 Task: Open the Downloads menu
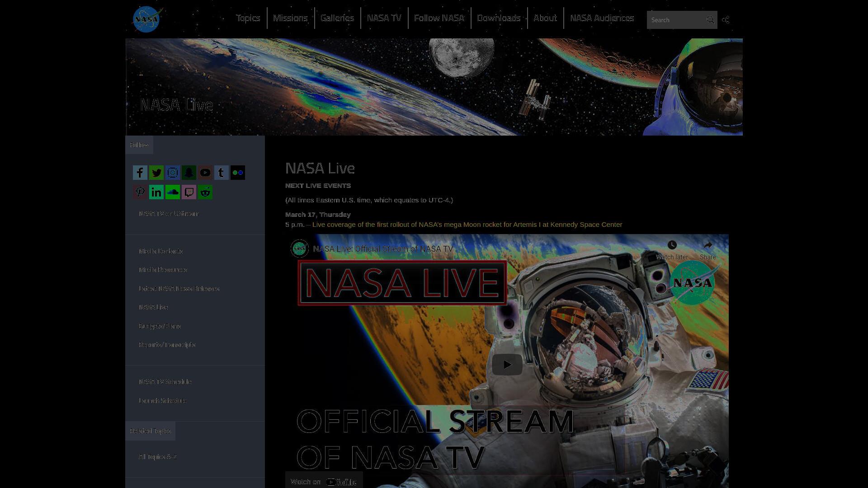click(x=499, y=18)
